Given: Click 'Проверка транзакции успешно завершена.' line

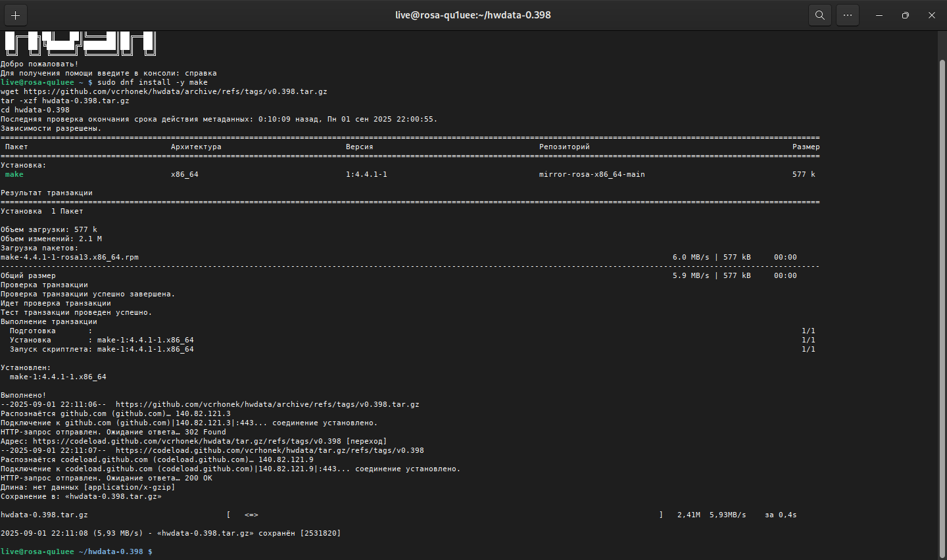Looking at the screenshot, I should click(87, 294).
